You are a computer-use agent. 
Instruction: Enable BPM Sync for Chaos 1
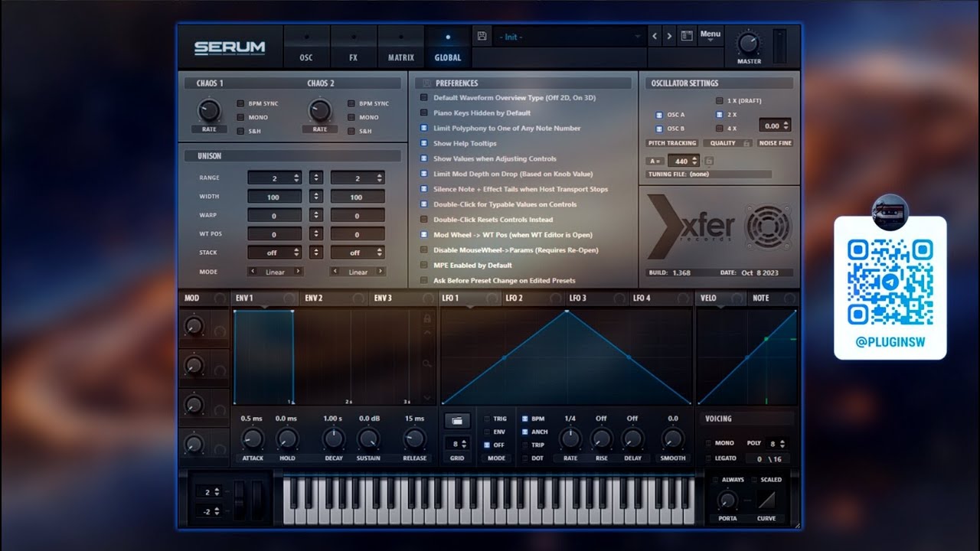click(x=240, y=103)
